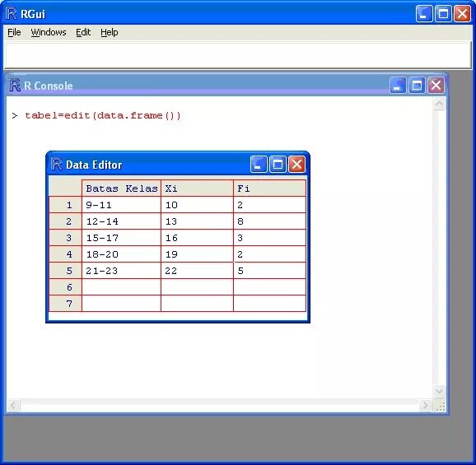Close the RGui main window

462,14
